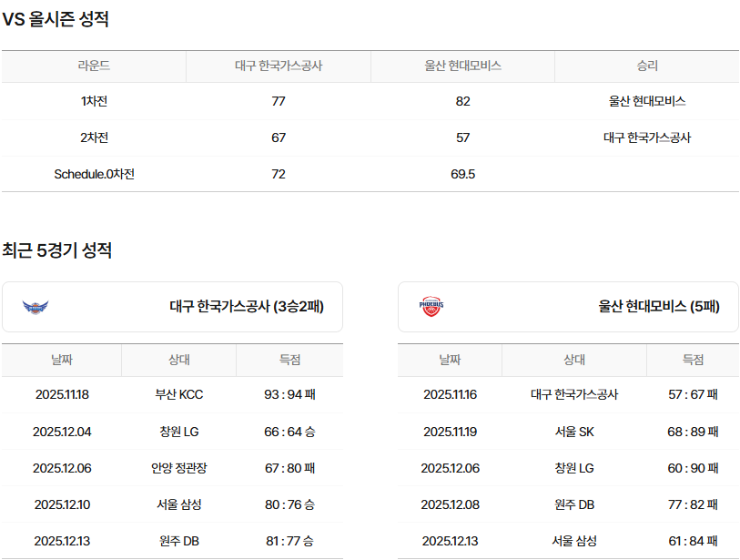Open 대구 한국가스공사 (3승2패) team heading
Image resolution: width=740 pixels, height=560 pixels.
(x=246, y=307)
